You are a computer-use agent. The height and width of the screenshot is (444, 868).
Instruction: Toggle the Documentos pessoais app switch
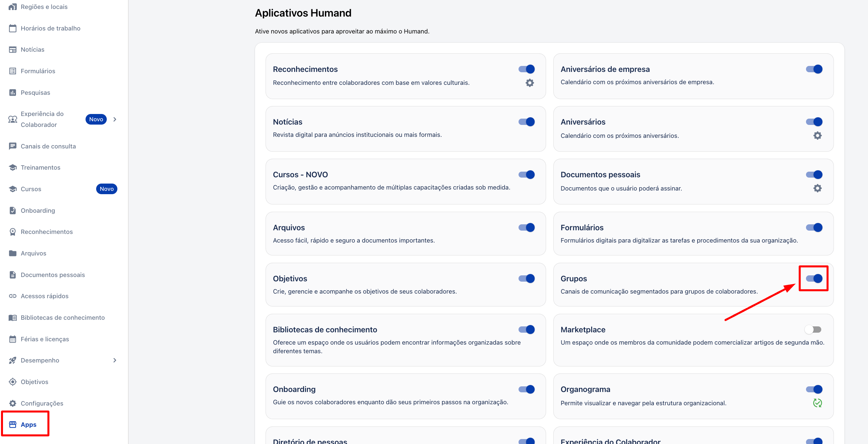814,175
